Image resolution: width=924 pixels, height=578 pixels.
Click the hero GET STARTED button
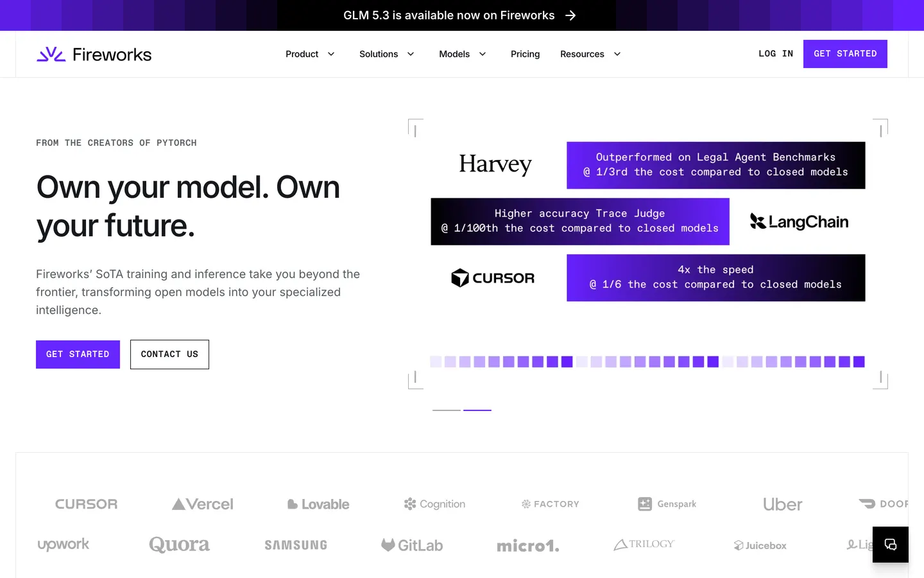click(x=78, y=355)
